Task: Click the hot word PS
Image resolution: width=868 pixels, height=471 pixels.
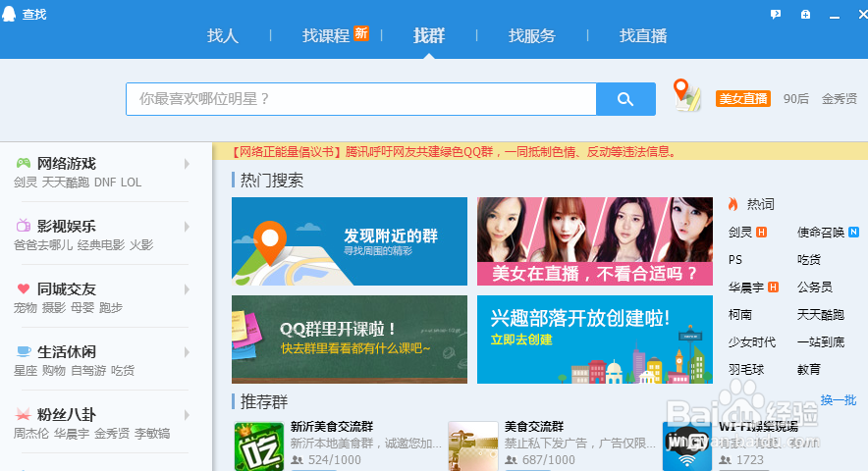Action: point(735,260)
